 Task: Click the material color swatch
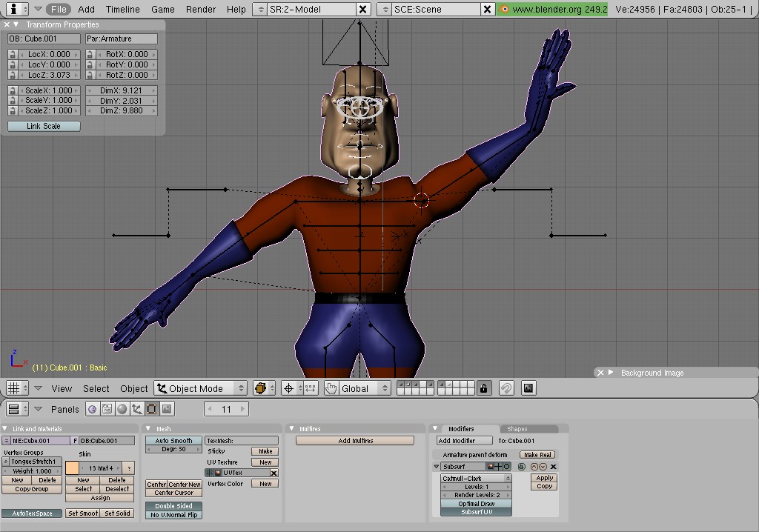[x=72, y=468]
